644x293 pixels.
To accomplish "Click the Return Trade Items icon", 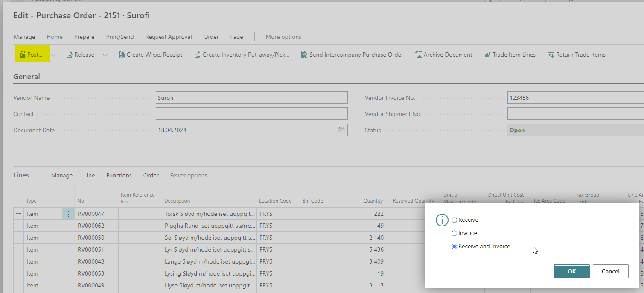I will click(x=551, y=55).
